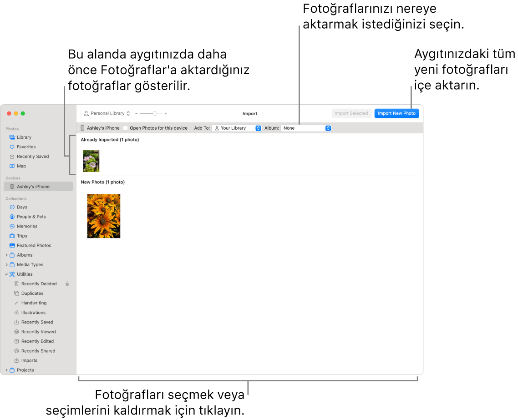Open Recently Viewed under Utilities
518x420 pixels.
(x=38, y=332)
